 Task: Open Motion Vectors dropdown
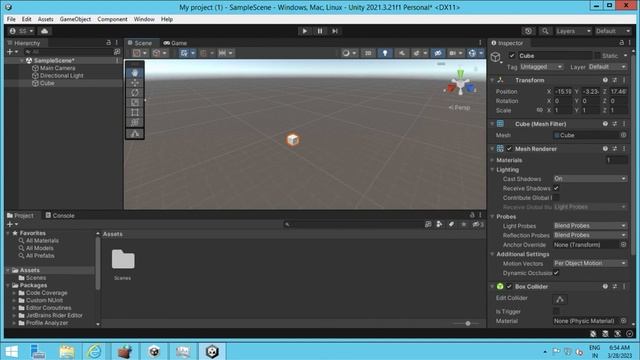click(x=590, y=263)
